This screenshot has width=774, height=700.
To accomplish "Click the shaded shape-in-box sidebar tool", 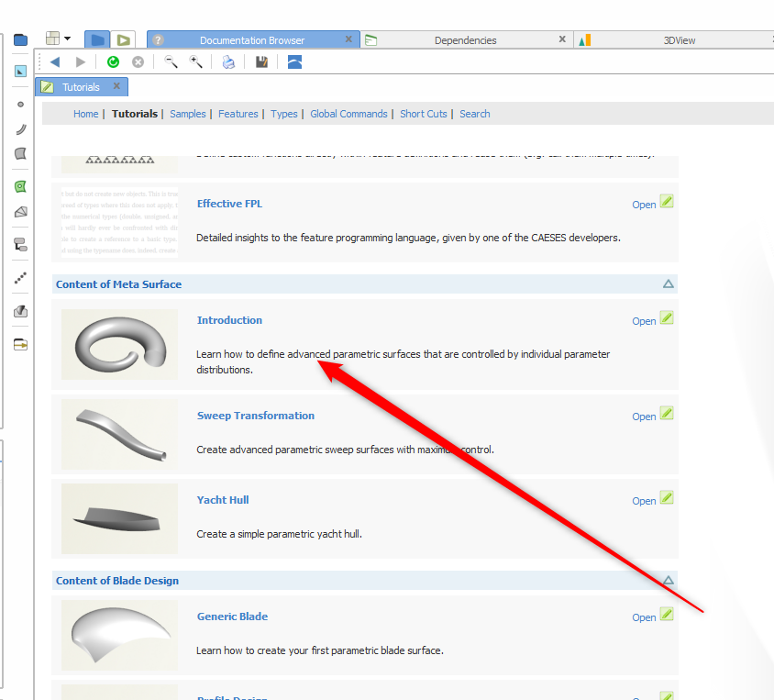I will pos(20,311).
